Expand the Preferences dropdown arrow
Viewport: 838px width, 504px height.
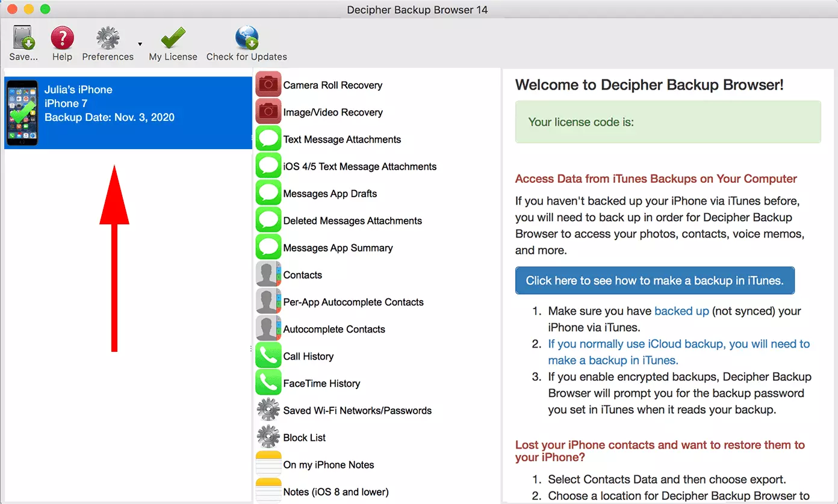point(140,45)
